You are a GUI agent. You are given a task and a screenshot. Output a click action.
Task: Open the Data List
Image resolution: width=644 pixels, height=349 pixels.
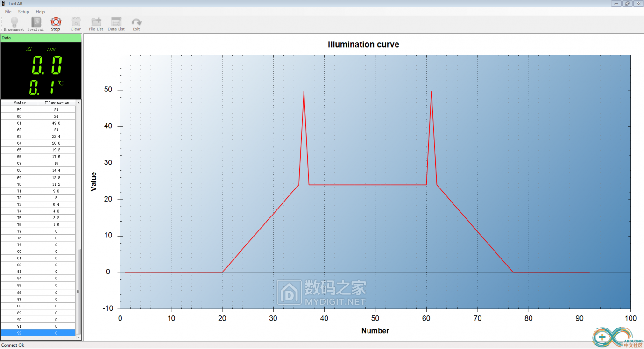click(x=116, y=22)
